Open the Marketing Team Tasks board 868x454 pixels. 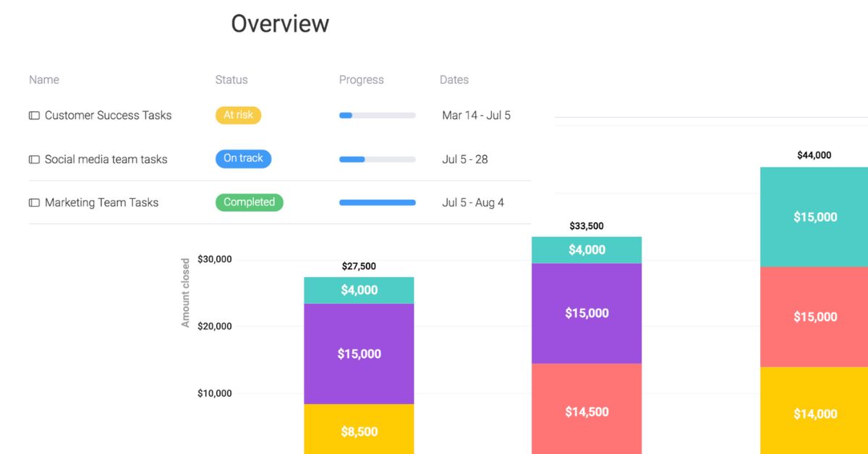click(x=101, y=203)
